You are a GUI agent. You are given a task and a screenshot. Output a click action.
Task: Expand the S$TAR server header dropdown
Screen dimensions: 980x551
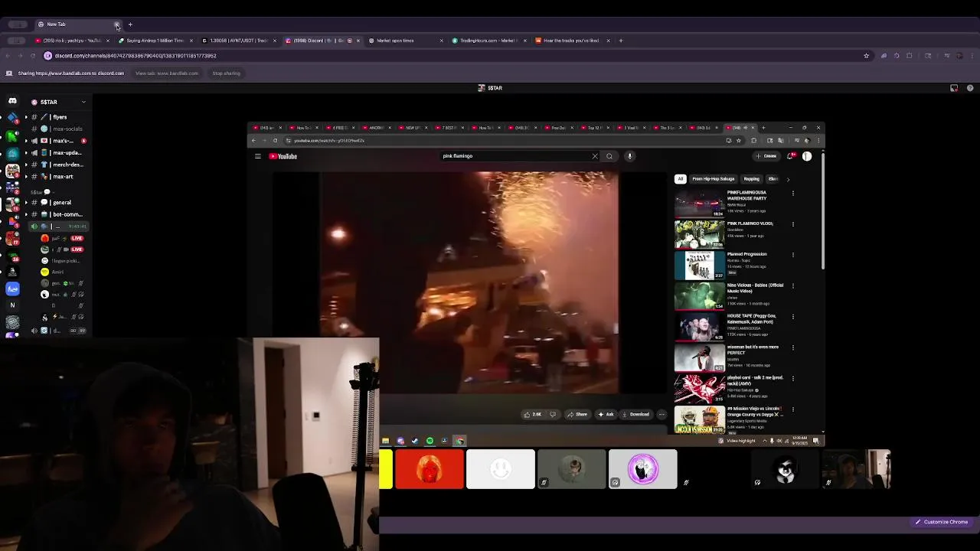coord(83,102)
